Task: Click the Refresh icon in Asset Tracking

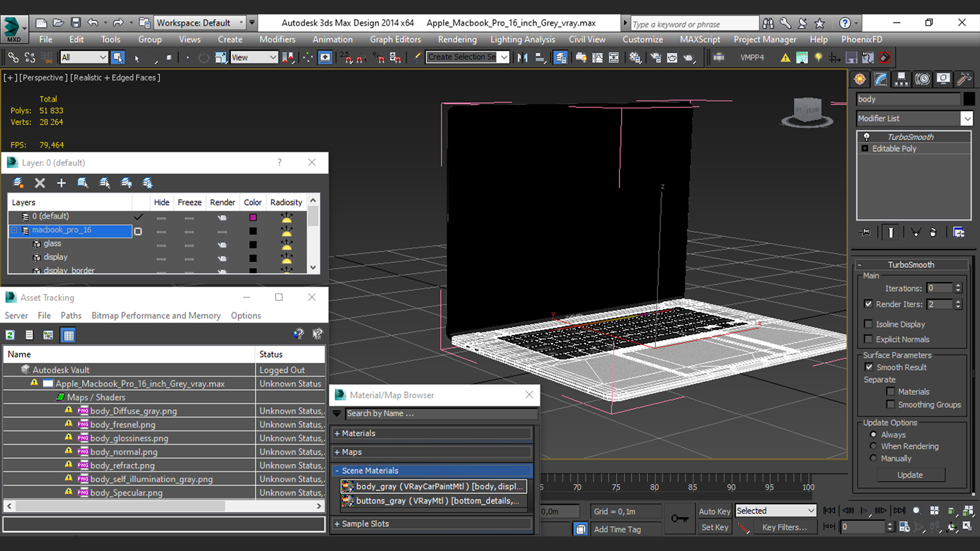Action: 10,335
